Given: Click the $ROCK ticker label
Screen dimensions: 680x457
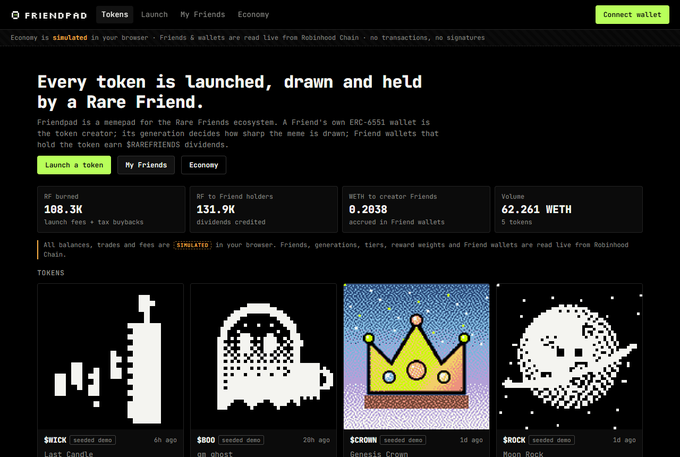Looking at the screenshot, I should (x=514, y=440).
